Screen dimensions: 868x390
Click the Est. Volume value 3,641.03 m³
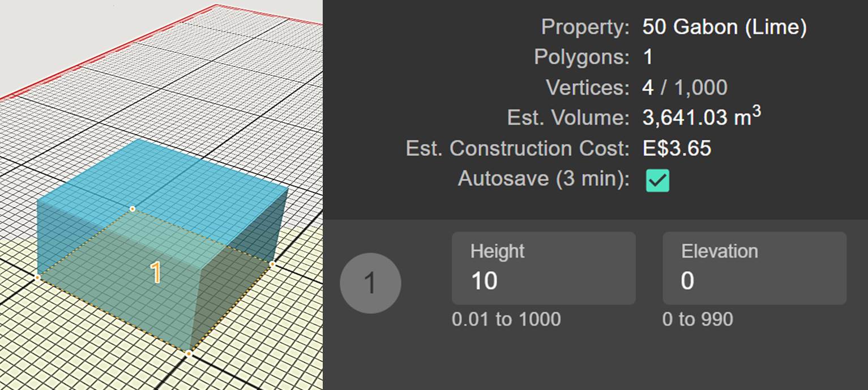[x=701, y=117]
